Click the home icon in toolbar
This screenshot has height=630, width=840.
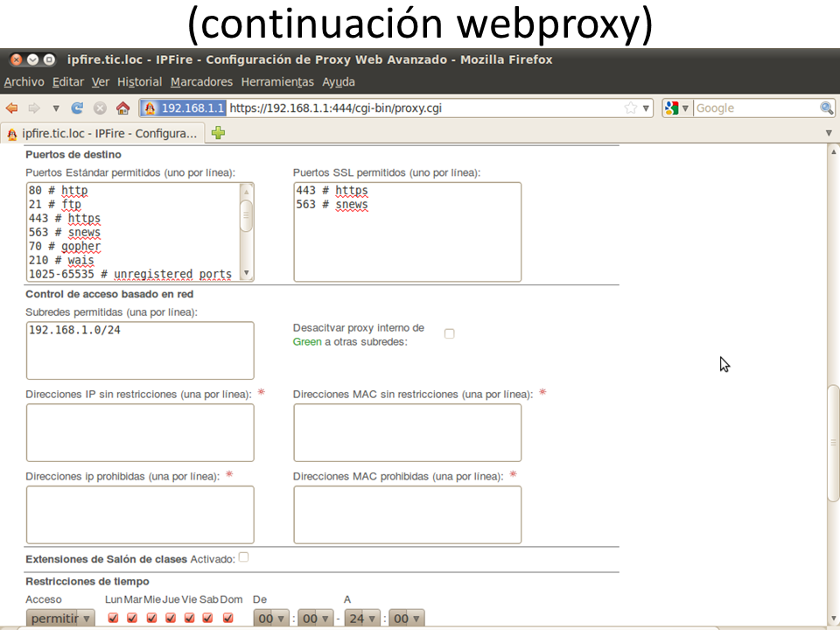point(122,108)
